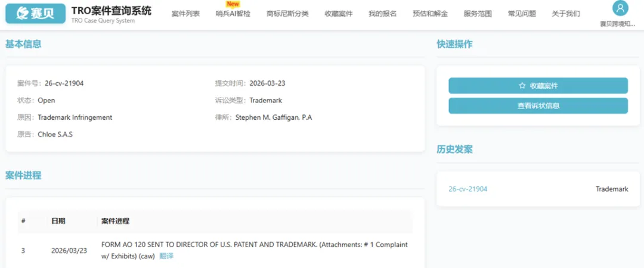Viewport: 644px width, 268px height.
Task: Click the 查看诉状信息 button
Action: pyautogui.click(x=538, y=106)
